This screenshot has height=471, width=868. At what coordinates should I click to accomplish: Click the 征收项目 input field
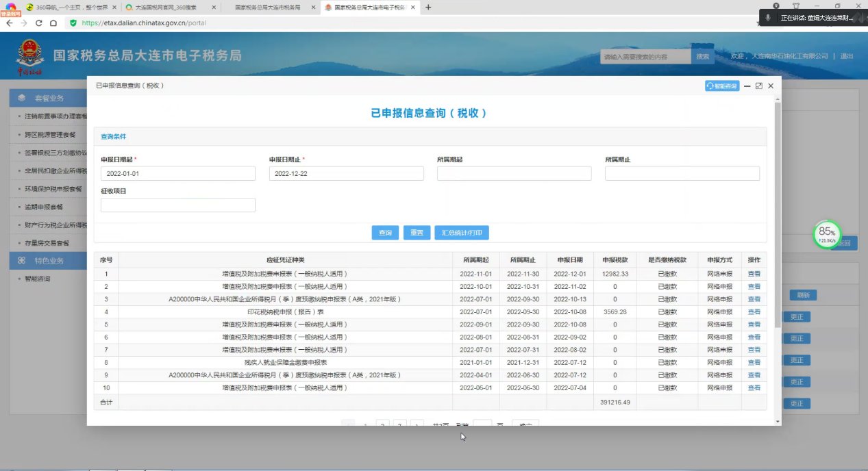(x=177, y=205)
